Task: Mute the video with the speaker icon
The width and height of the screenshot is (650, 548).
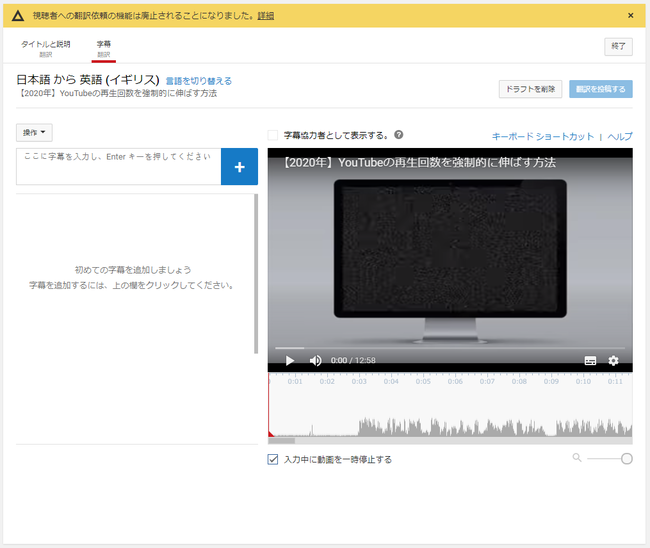Action: click(315, 361)
